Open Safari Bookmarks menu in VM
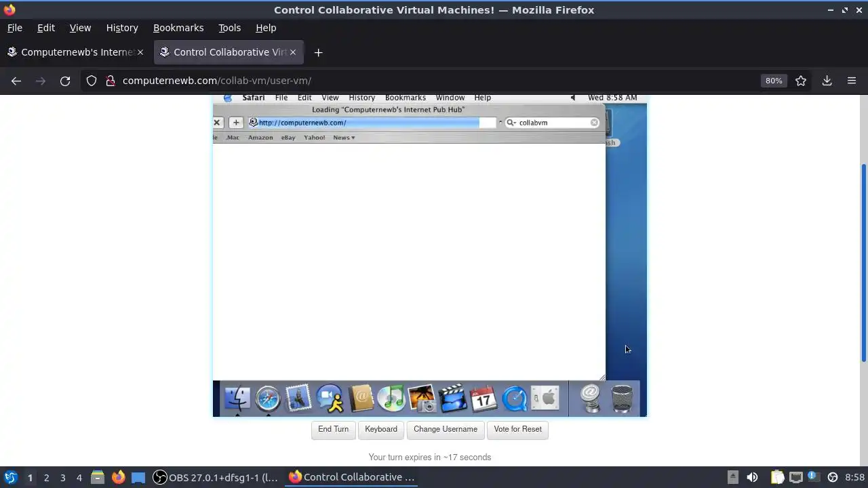868x488 pixels. [x=406, y=98]
